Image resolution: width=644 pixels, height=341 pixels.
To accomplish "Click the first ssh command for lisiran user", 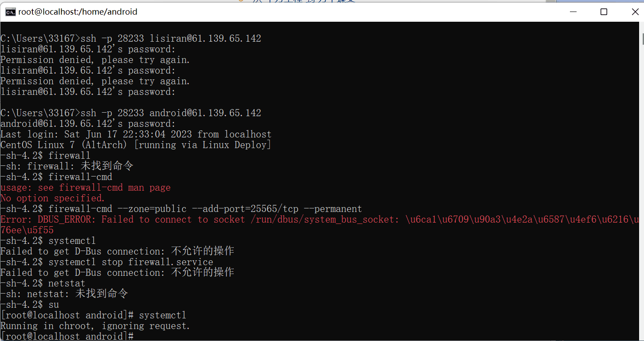I will 171,39.
